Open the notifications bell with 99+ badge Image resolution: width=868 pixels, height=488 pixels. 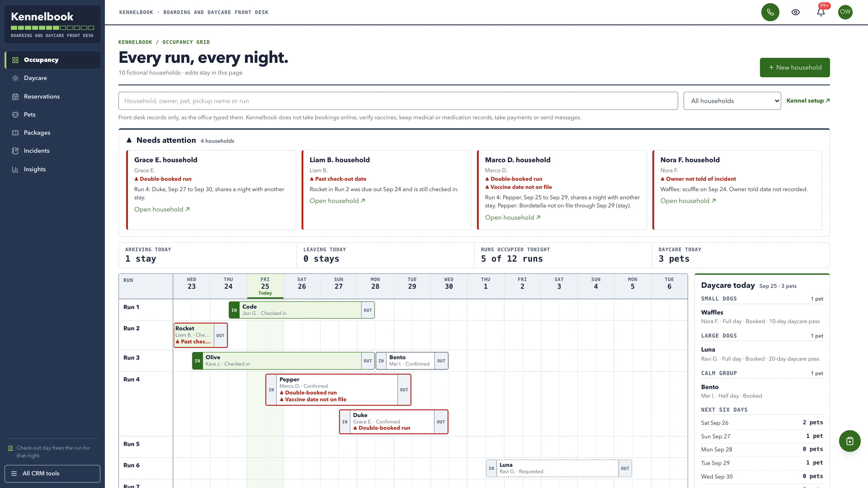point(821,12)
